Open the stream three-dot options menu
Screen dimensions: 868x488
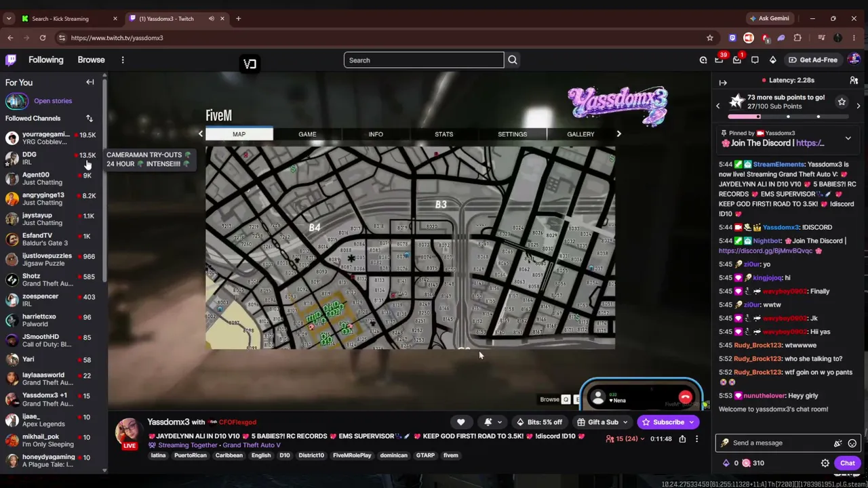pos(696,439)
